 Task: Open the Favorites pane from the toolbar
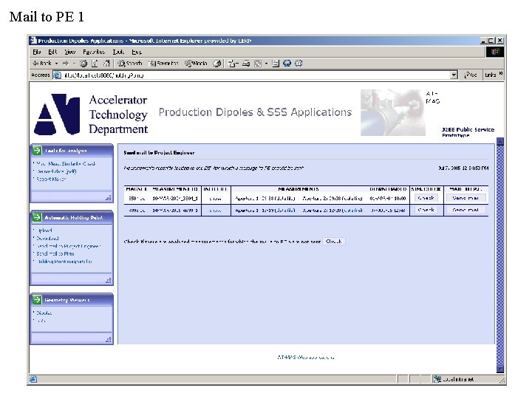pos(163,64)
